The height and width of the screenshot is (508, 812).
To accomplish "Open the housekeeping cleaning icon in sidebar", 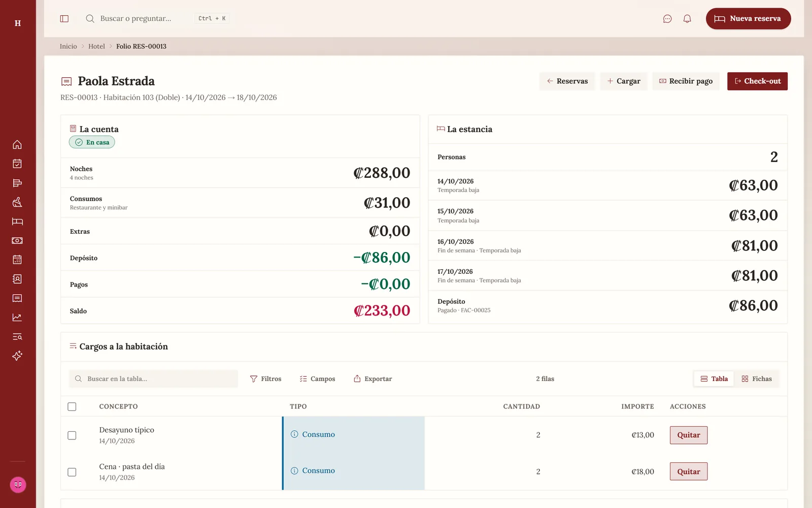I will (17, 202).
